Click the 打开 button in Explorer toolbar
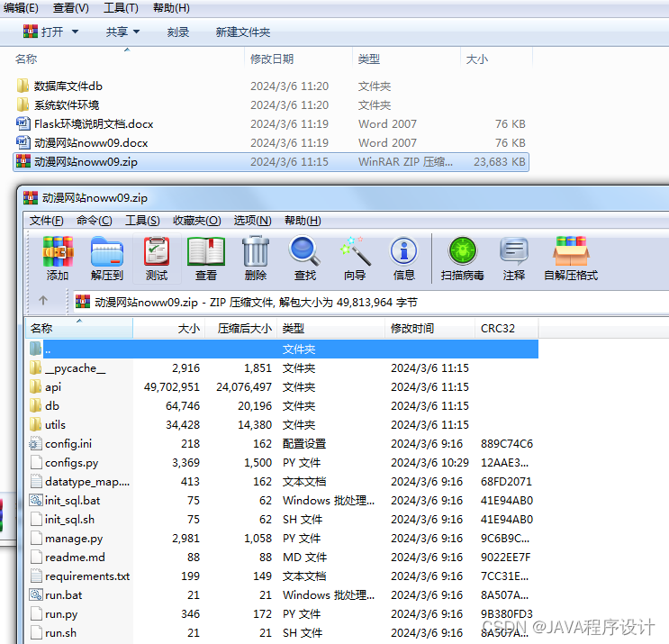Viewport: 669px width, 644px height. (x=43, y=32)
